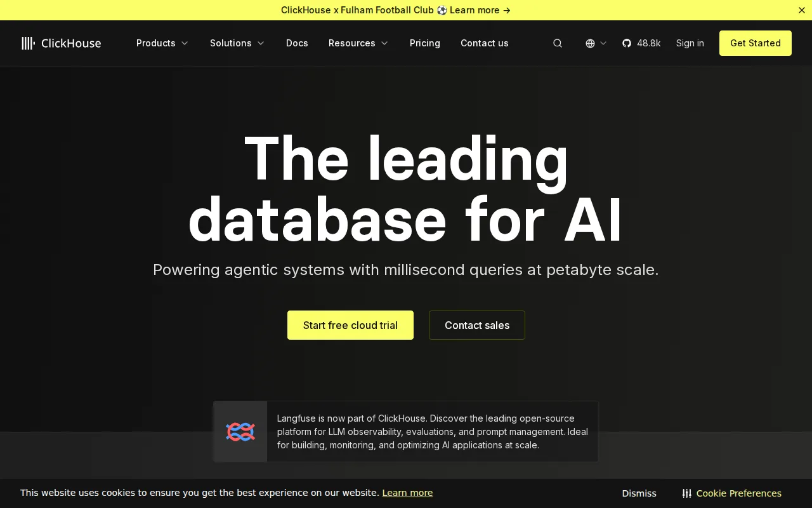Click the Cookie Preferences sliders icon

[686, 493]
